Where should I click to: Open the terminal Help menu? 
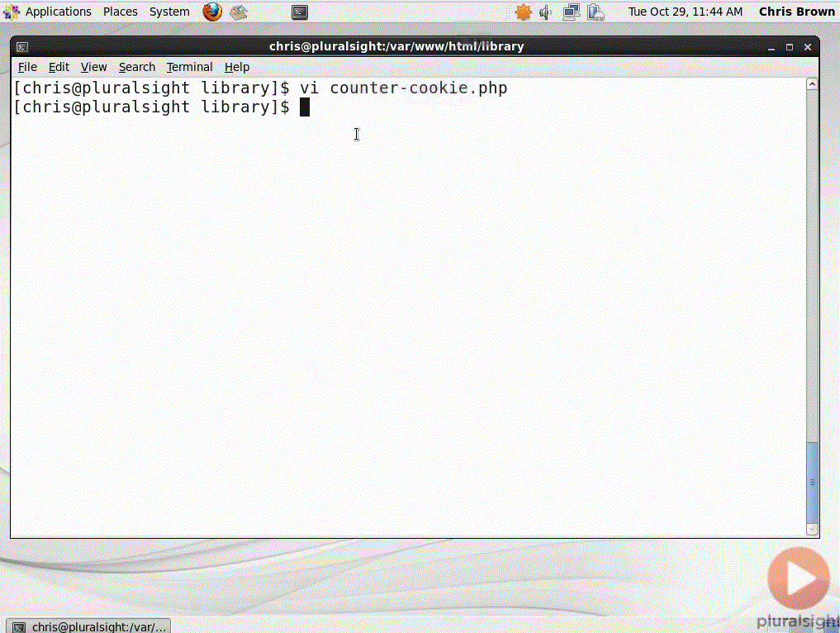[237, 67]
